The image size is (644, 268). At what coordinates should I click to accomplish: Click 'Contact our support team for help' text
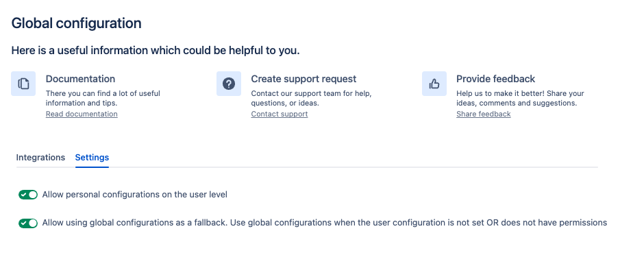(x=311, y=93)
